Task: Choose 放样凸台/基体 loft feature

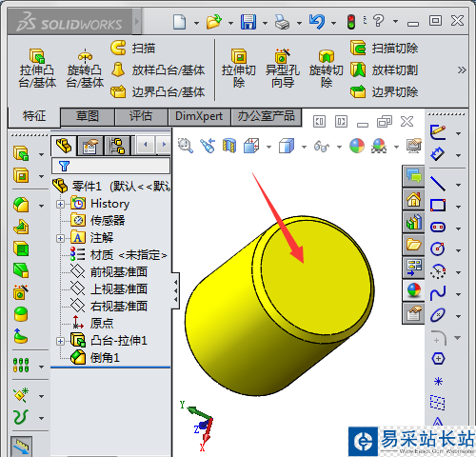Action: tap(158, 70)
